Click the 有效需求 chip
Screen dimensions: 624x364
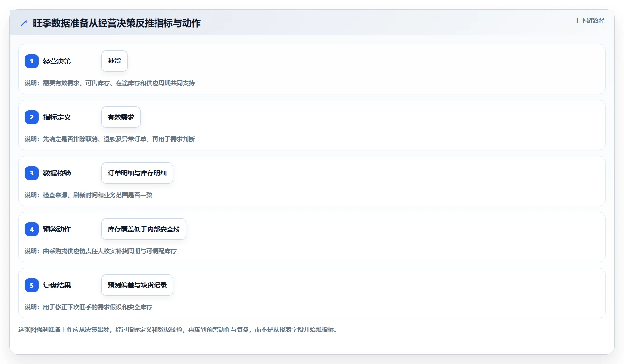tap(121, 117)
